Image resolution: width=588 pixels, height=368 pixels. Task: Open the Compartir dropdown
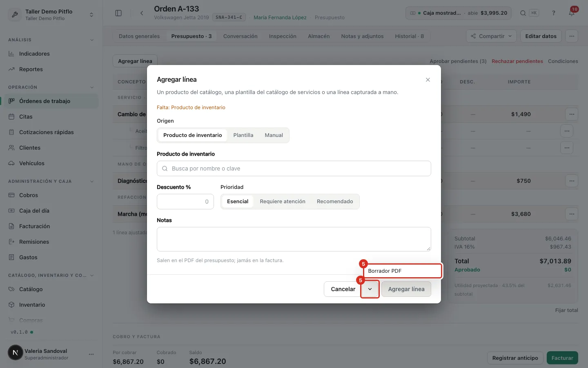click(x=491, y=36)
